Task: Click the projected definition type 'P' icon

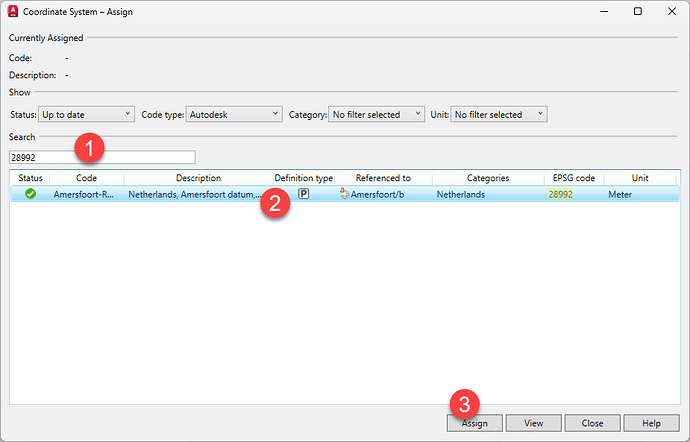Action: [x=303, y=194]
